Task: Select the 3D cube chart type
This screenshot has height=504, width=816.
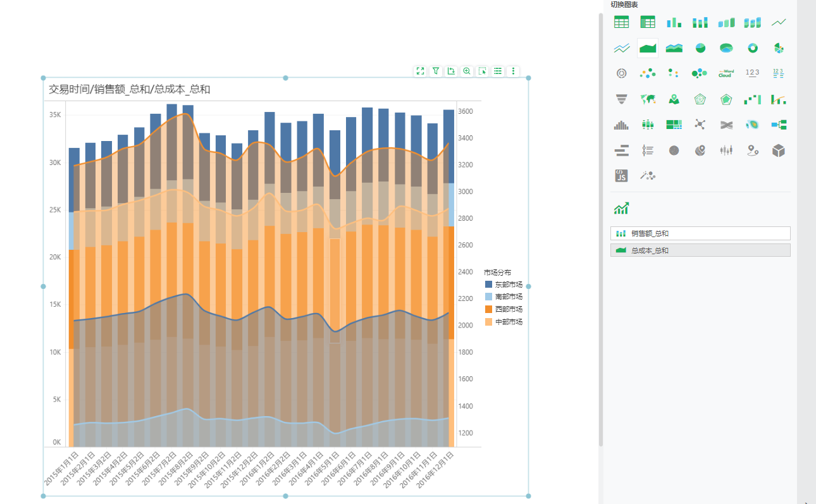Action: click(779, 151)
